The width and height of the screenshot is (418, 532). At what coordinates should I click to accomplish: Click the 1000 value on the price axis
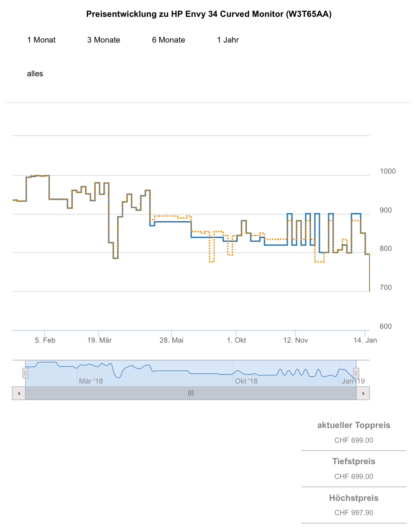(388, 171)
